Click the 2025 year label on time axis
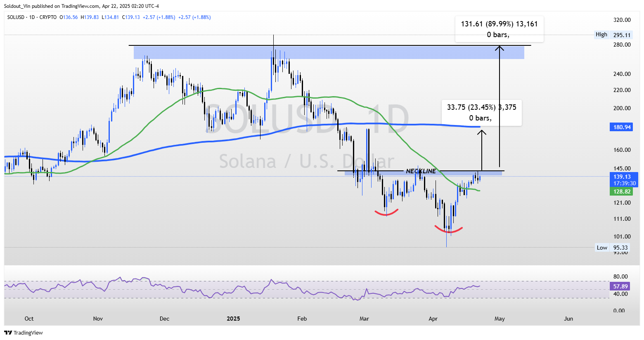 tap(233, 319)
